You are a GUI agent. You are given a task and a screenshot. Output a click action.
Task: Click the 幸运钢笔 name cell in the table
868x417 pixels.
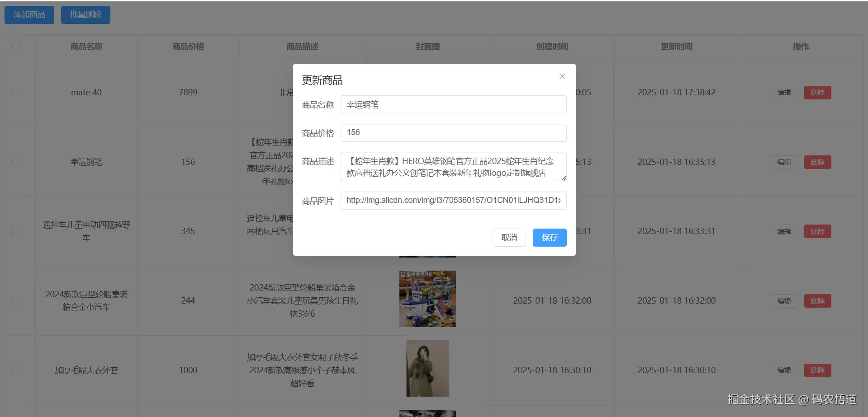(x=86, y=162)
